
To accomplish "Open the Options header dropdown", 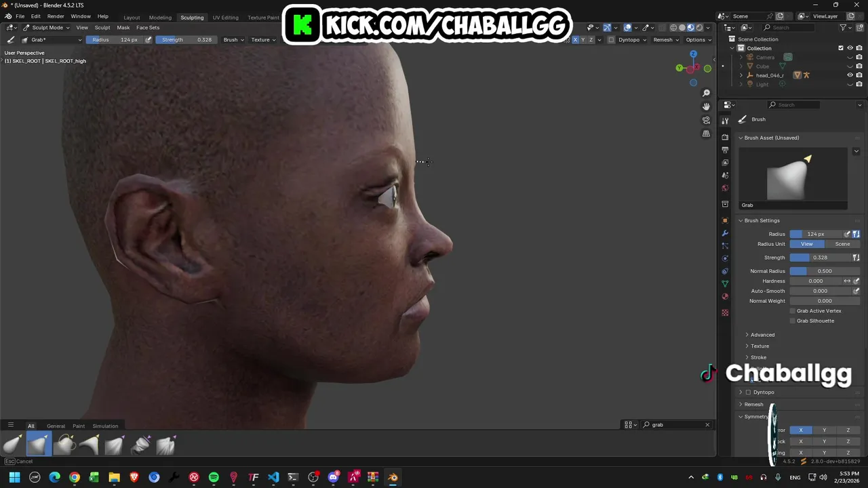I will tap(698, 40).
